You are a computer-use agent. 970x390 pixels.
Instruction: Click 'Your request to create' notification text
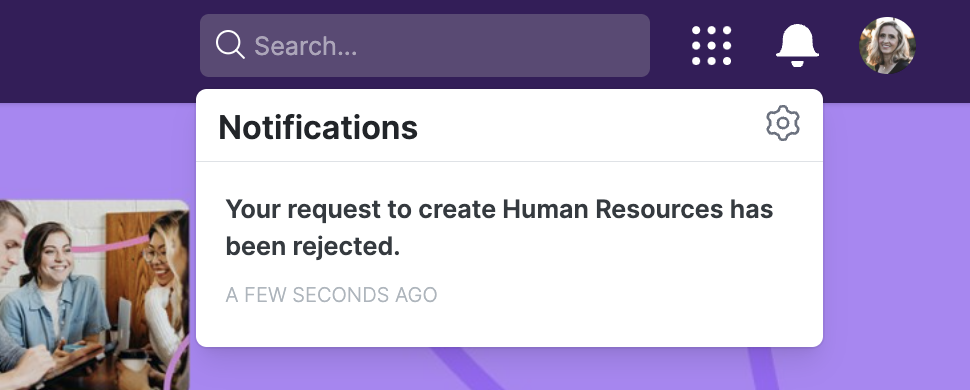[x=361, y=209]
